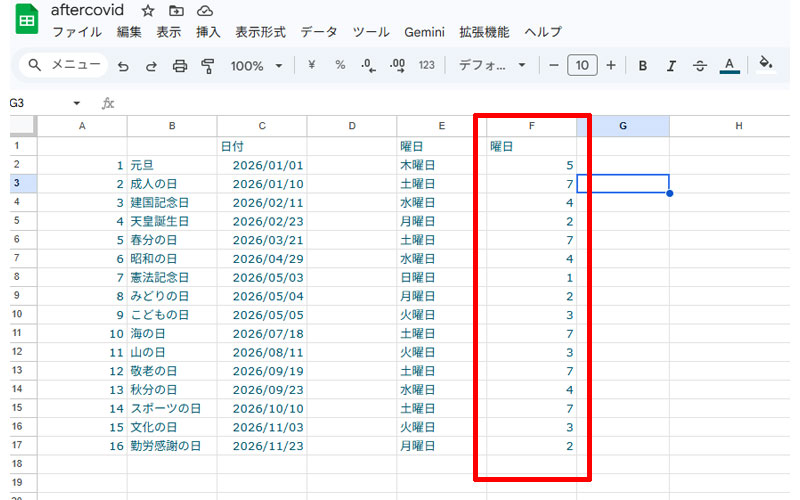Screen dimensions: 800x500
Task: Select cell with date 2026/01/10
Action: [x=262, y=184]
